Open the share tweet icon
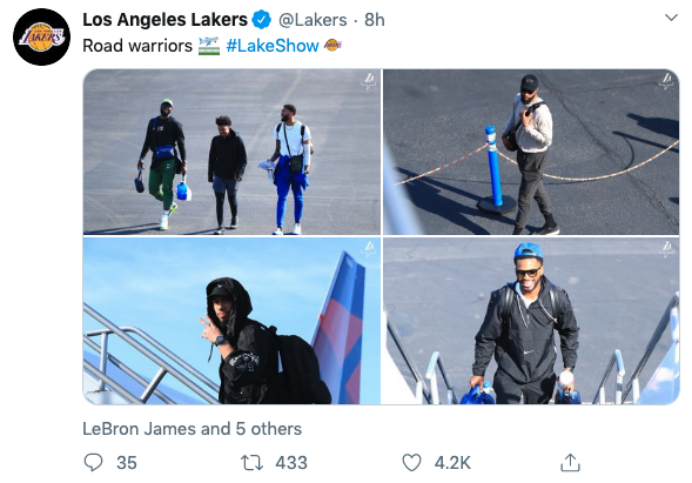Screen dimensions: 692x483 point(570,462)
